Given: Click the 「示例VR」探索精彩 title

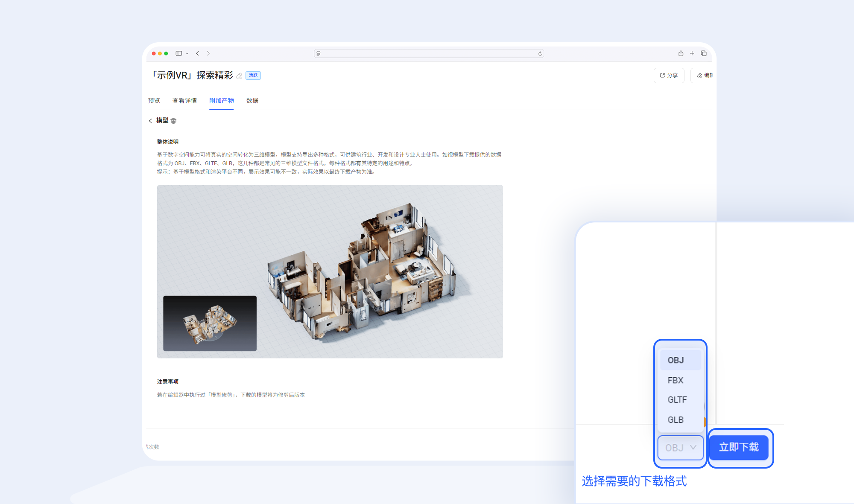Looking at the screenshot, I should click(192, 76).
